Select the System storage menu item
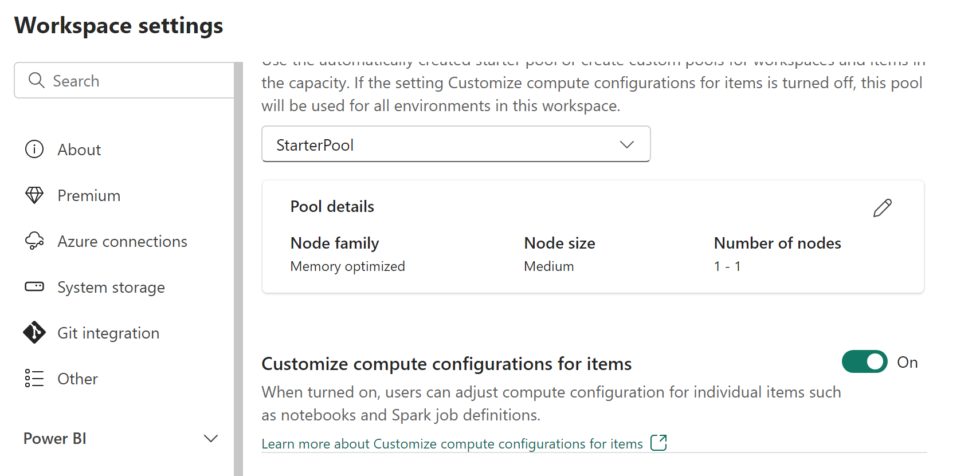The image size is (980, 476). click(111, 288)
